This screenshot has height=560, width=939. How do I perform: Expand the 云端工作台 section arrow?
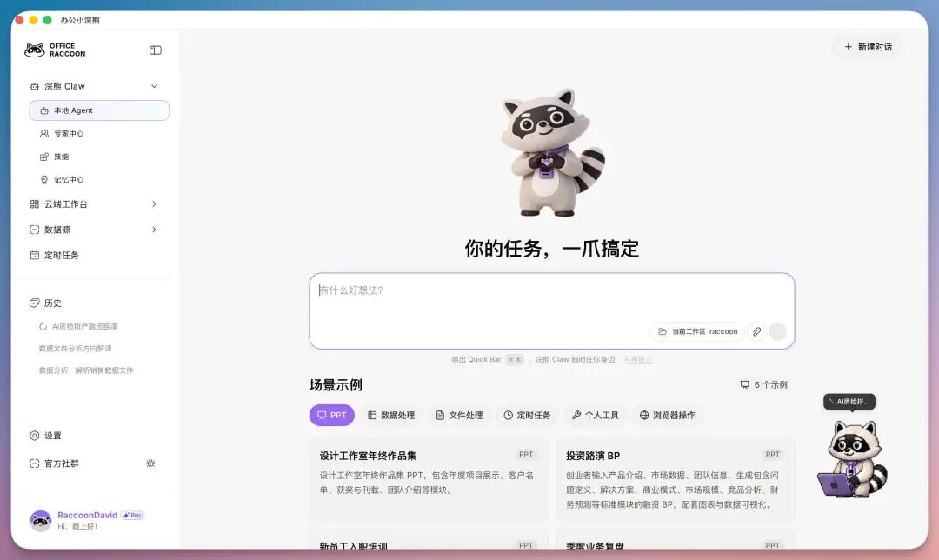(x=154, y=204)
